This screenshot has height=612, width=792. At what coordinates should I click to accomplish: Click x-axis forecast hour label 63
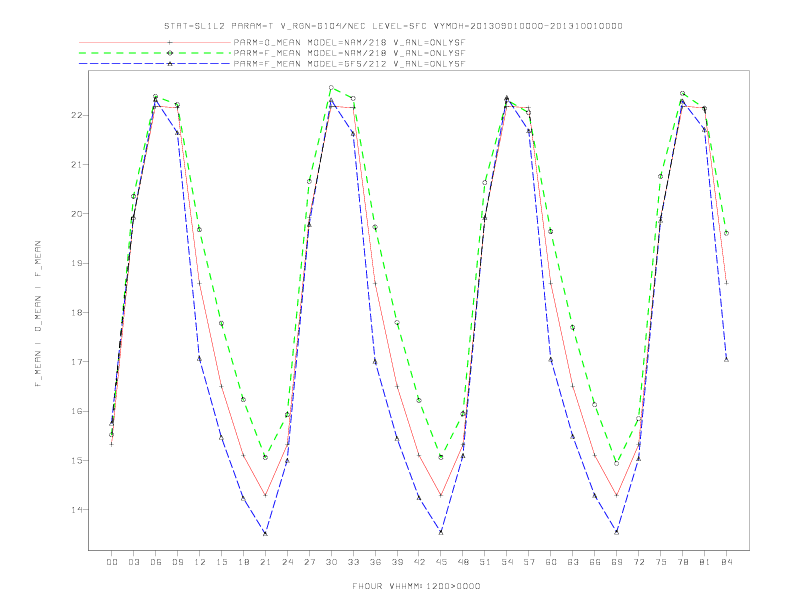[573, 562]
